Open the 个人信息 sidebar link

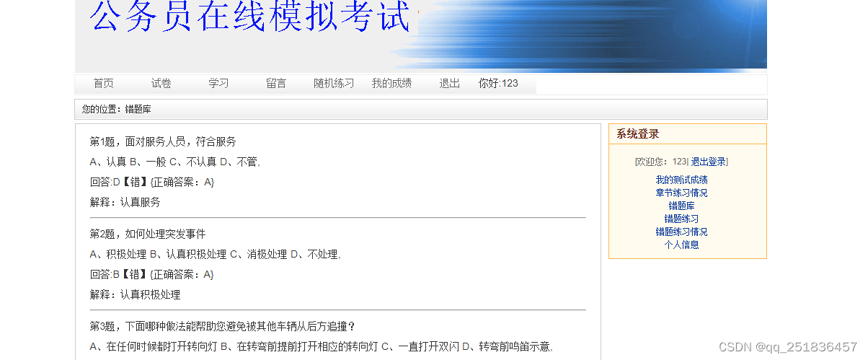tap(681, 245)
